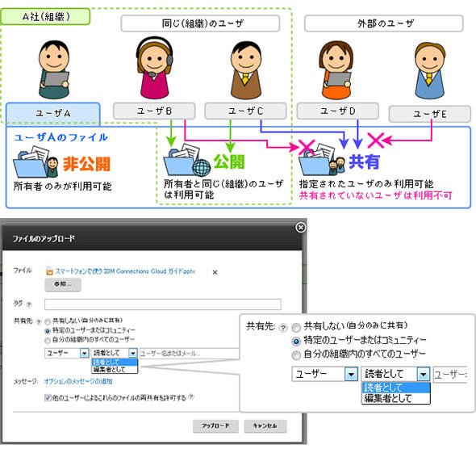476x453 pixels.
Task: Select 特定のユーザーまたはコミュニティー radio in the upload dialog
Action: point(48,330)
